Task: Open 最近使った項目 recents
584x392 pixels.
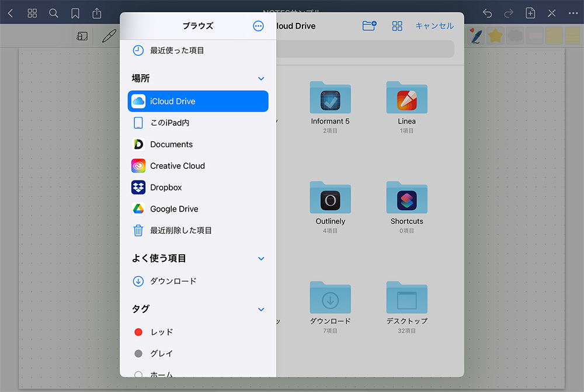Action: (x=198, y=50)
